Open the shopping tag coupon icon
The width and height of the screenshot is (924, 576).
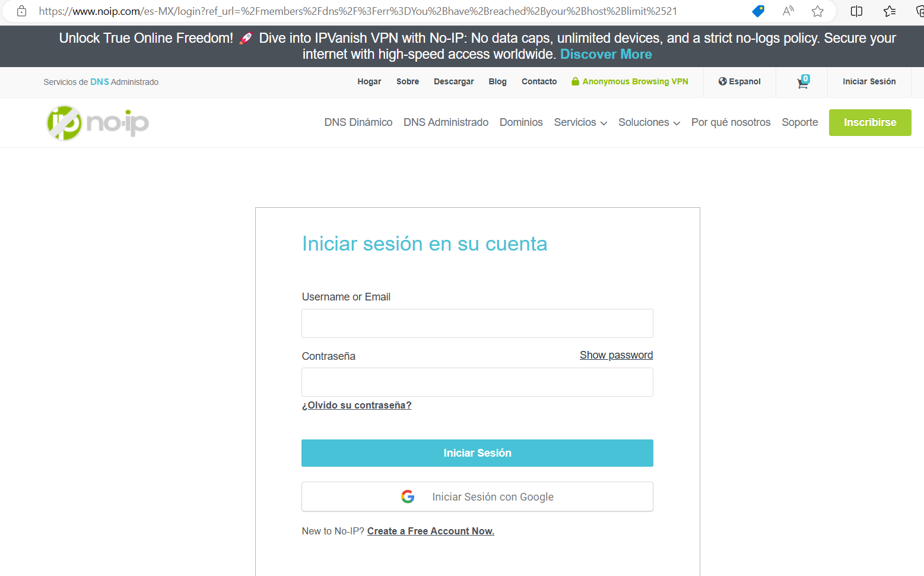758,11
